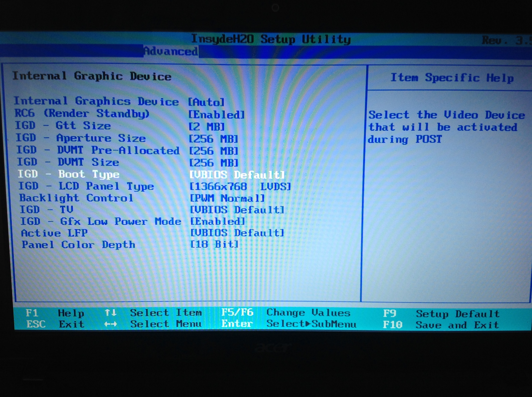Select IGD DVMT Pre-Allocated value
The height and width of the screenshot is (397, 532).
point(214,151)
